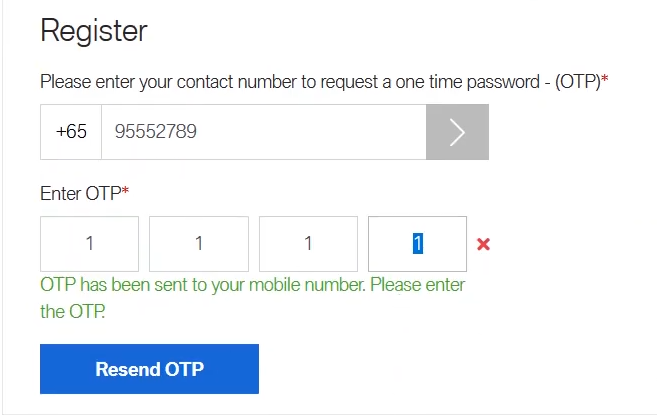Focus the first OTP digit box
657x416 pixels.
89,244
